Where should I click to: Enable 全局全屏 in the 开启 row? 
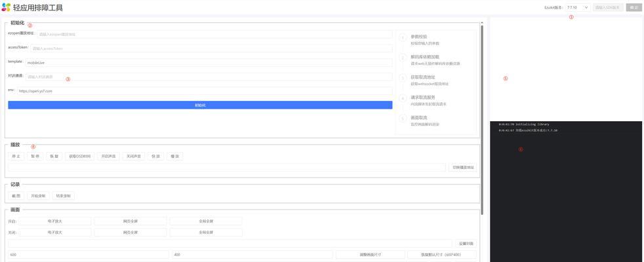tap(206, 221)
